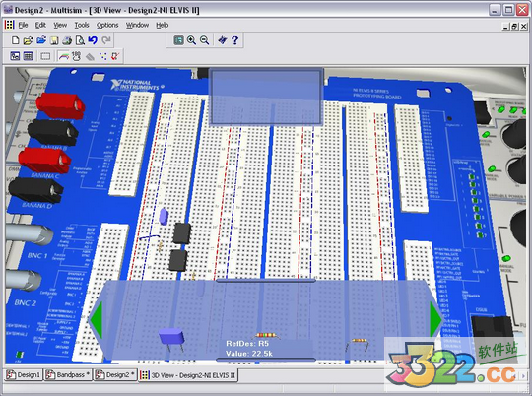The width and height of the screenshot is (532, 396).
Task: Zoom in using magnifier plus icon
Action: 191,40
